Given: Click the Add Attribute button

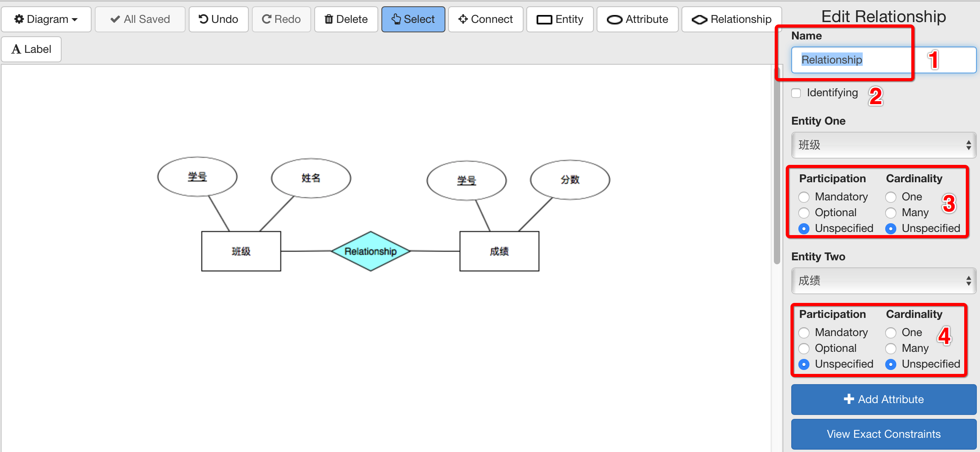Looking at the screenshot, I should (x=883, y=399).
